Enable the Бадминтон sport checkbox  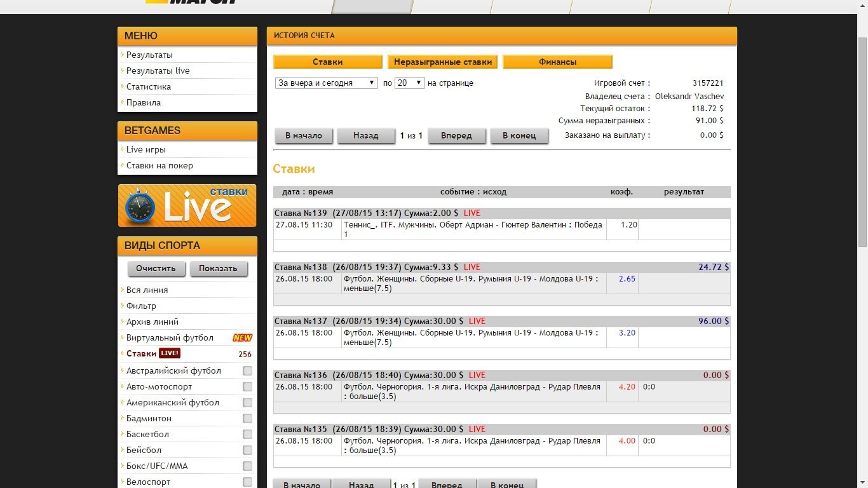click(247, 419)
